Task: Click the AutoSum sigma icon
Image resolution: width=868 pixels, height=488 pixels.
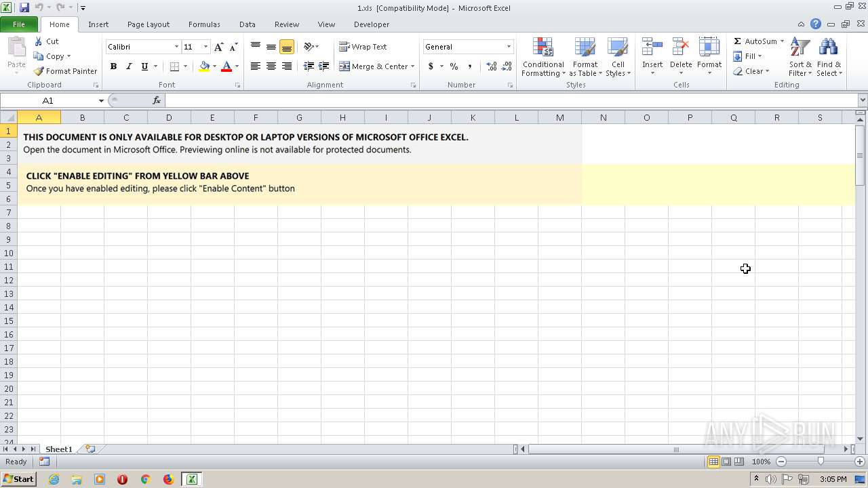Action: point(738,41)
